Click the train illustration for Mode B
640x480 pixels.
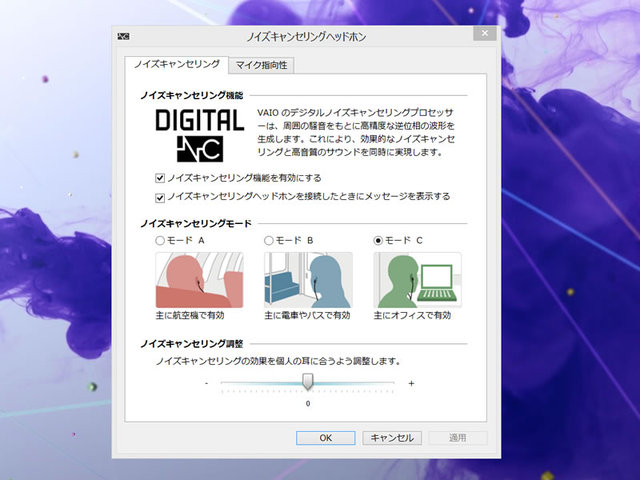(307, 279)
